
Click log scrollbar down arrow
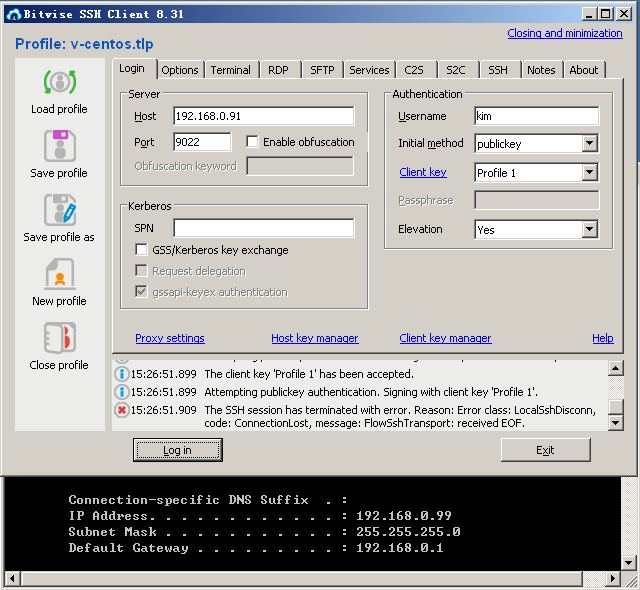616,423
